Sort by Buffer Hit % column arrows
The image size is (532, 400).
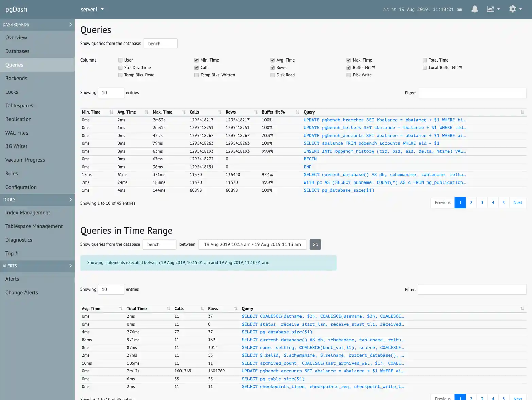(297, 112)
